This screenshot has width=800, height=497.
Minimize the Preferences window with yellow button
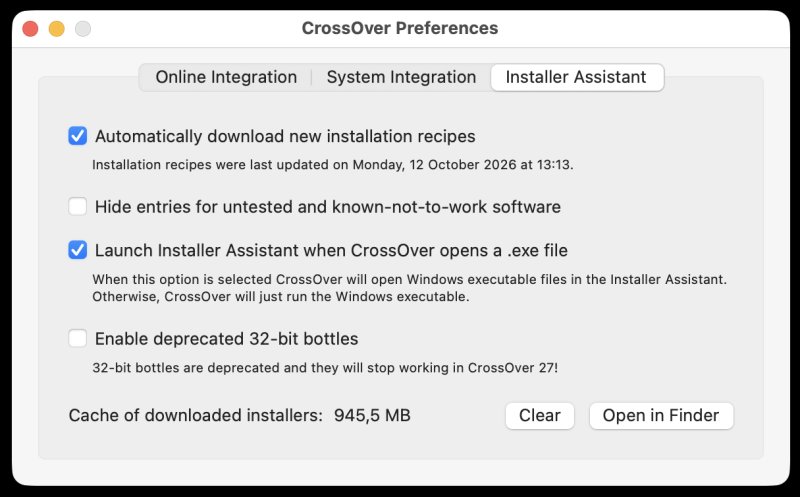click(x=57, y=29)
